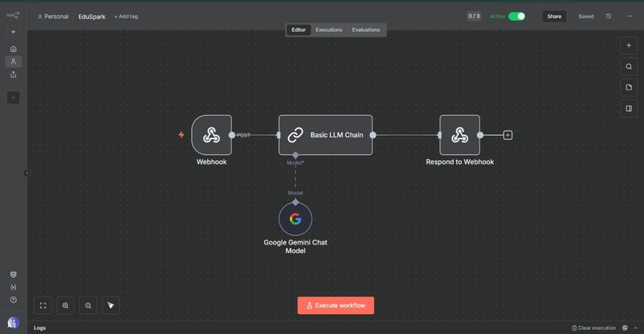Viewport: 644px width, 334px height.
Task: Open the user avatar menu
Action: tap(13, 323)
